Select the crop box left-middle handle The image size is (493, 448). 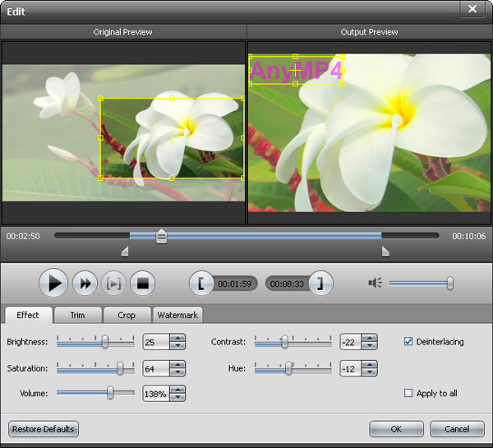coord(100,138)
